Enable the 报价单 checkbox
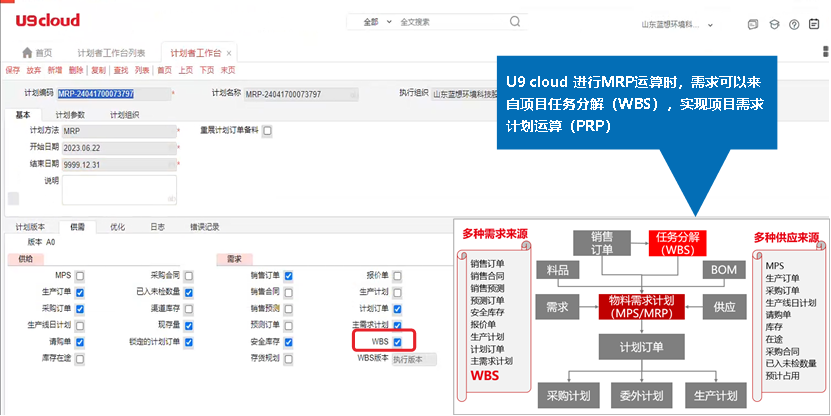The height and width of the screenshot is (416, 831). pyautogui.click(x=397, y=276)
